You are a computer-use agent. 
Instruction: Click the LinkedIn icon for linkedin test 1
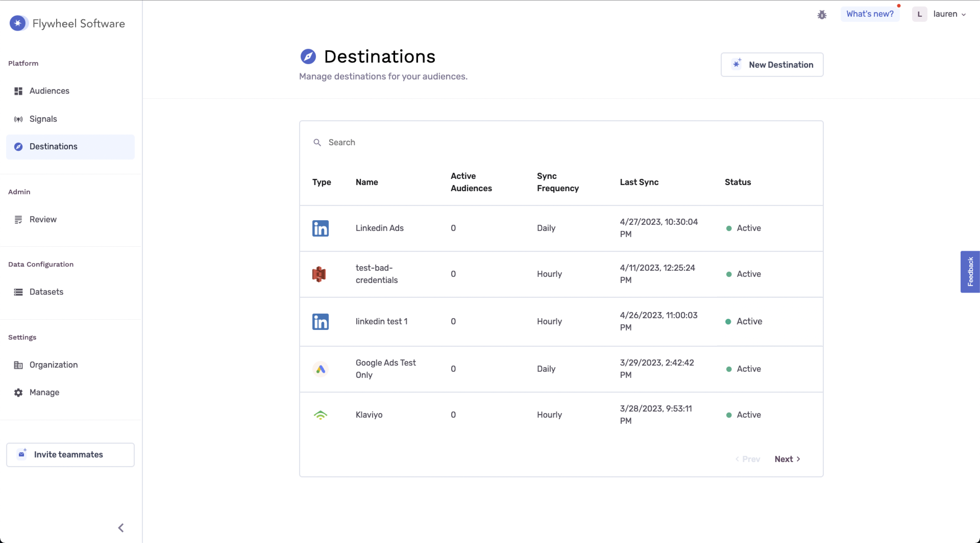320,322
